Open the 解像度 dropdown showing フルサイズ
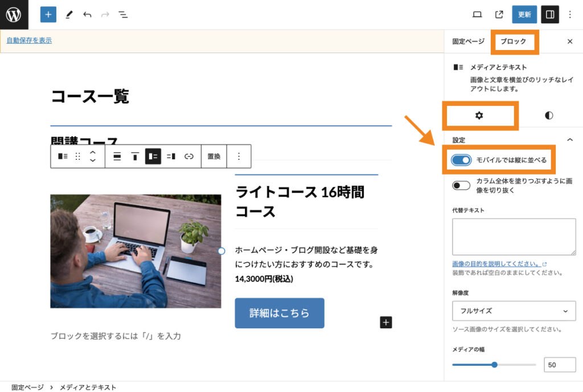 (x=514, y=311)
